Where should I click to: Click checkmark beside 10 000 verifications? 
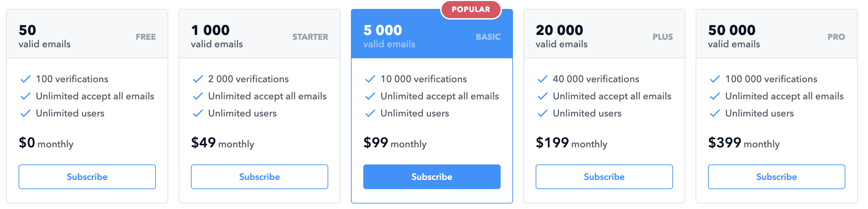(x=370, y=79)
